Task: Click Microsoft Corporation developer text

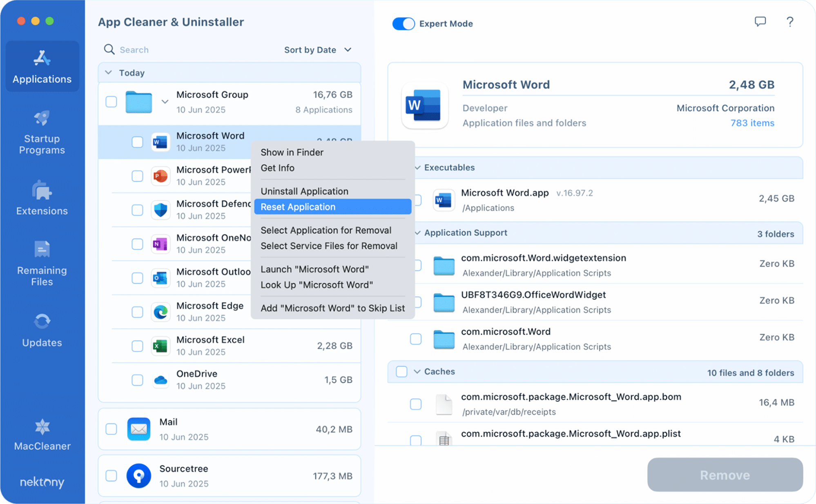Action: pyautogui.click(x=725, y=108)
